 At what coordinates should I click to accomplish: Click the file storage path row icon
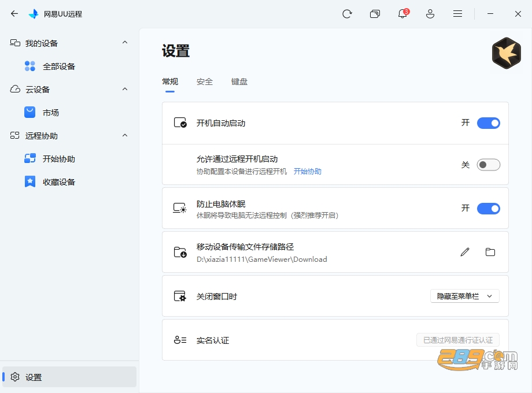point(180,252)
